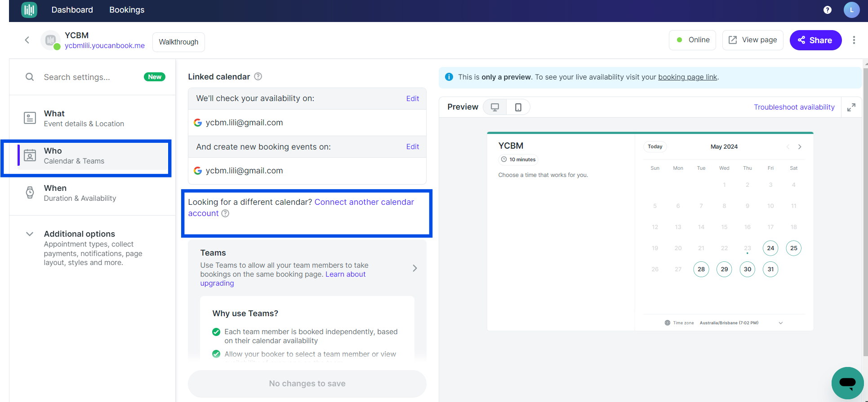Image resolution: width=868 pixels, height=402 pixels.
Task: Edit the new booking events calendar
Action: coord(413,146)
